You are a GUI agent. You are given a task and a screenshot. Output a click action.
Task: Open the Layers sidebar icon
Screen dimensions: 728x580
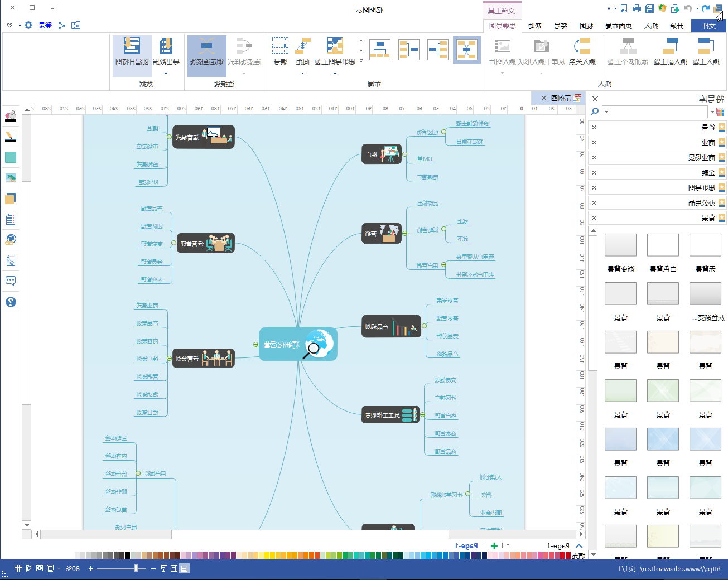click(11, 199)
